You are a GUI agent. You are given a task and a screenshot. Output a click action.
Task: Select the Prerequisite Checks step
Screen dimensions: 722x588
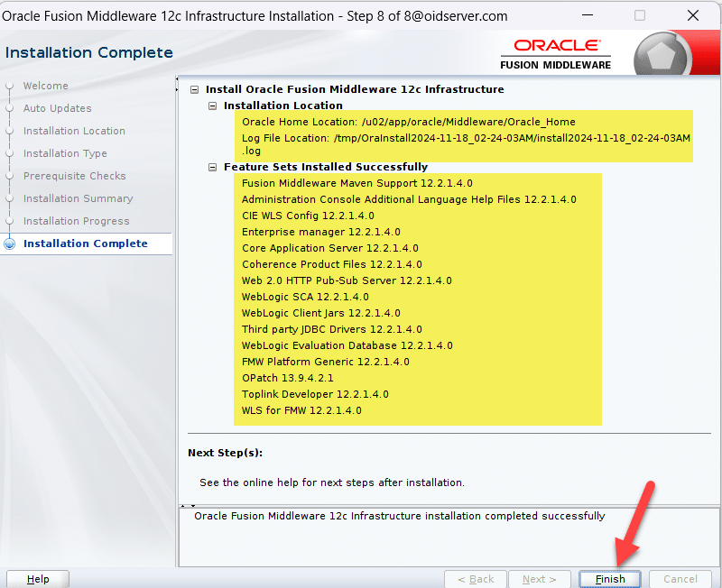(x=74, y=176)
